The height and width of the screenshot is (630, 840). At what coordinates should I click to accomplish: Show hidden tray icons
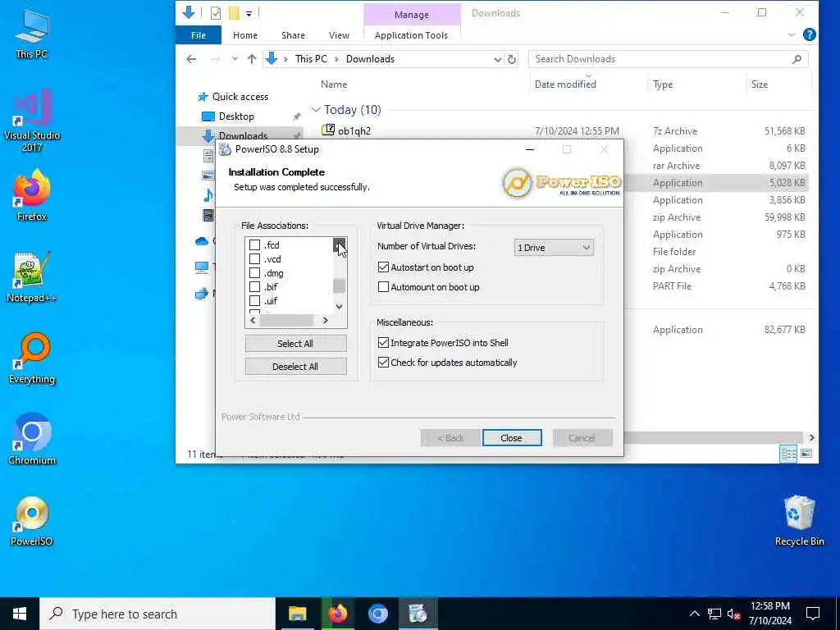(694, 614)
